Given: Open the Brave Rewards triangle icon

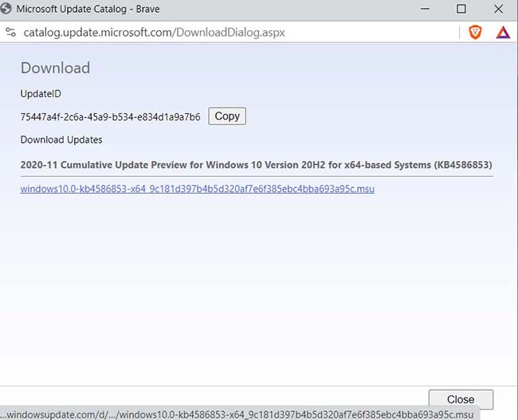Looking at the screenshot, I should point(503,33).
